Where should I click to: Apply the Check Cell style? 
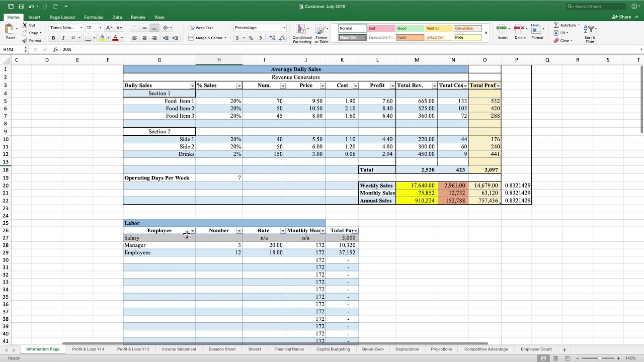pyautogui.click(x=352, y=38)
